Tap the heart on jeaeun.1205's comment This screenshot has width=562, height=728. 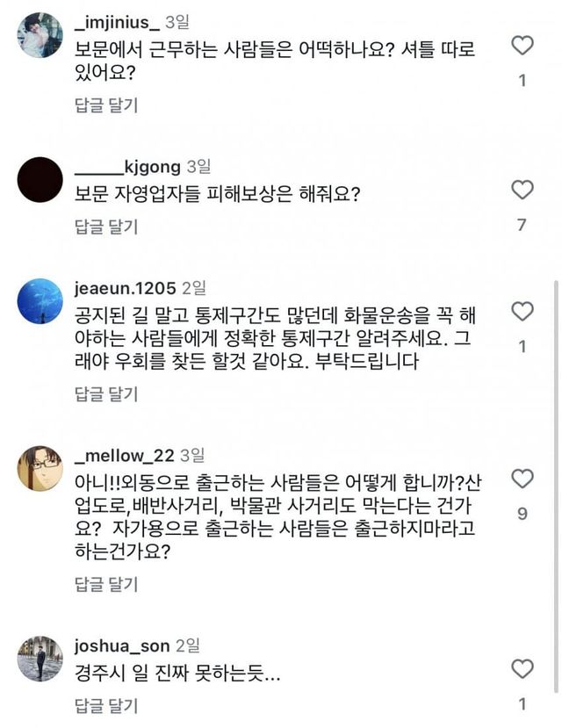click(522, 311)
